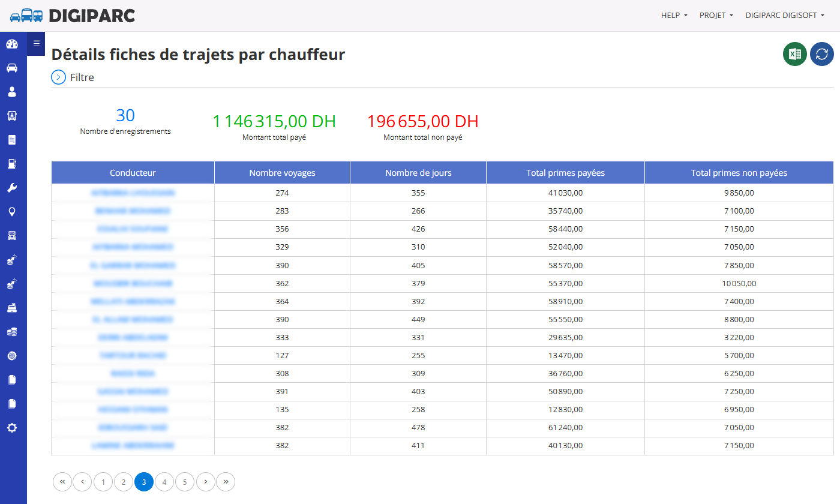The width and height of the screenshot is (840, 504).
Task: Toggle the hamburger sidebar menu button
Action: [36, 43]
